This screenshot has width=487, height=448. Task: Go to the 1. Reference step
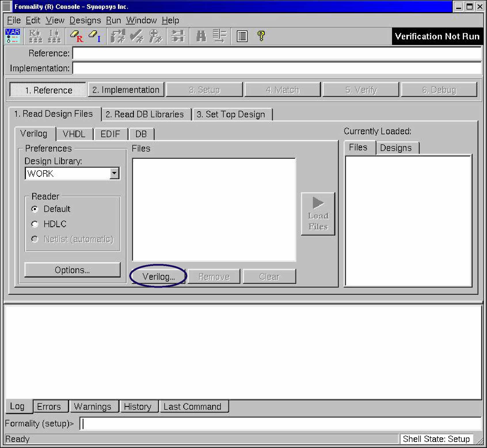[48, 90]
